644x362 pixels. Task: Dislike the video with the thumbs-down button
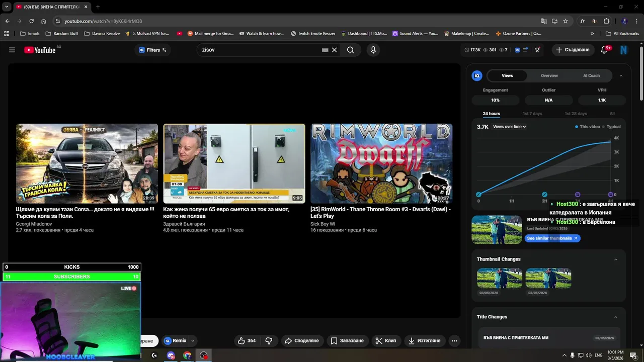(x=269, y=340)
